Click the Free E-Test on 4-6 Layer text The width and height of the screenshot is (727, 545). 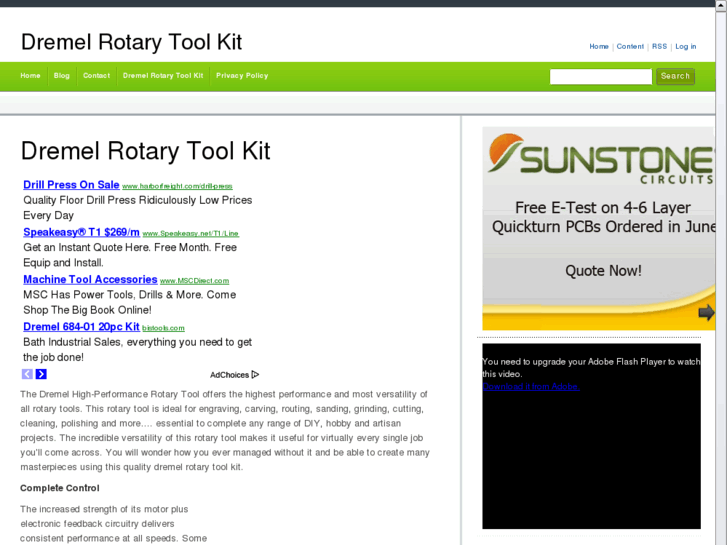point(603,207)
